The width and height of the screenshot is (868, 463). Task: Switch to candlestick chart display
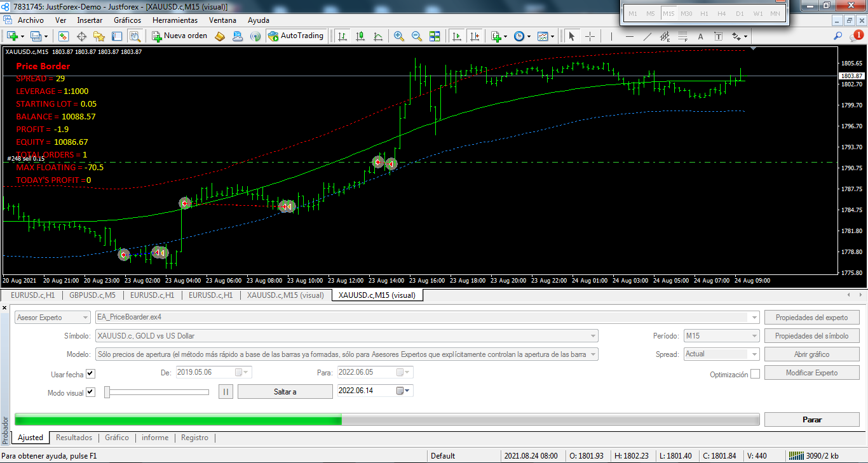[x=360, y=36]
